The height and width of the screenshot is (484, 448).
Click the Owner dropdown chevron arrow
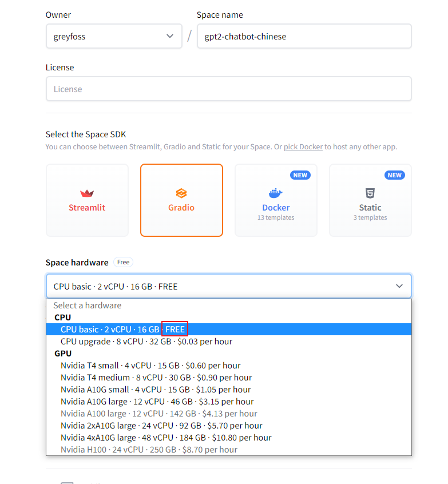point(170,36)
